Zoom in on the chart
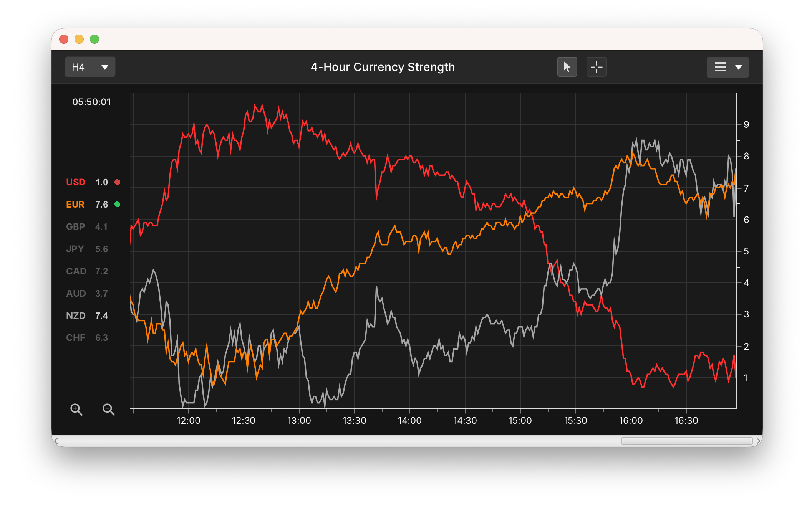Screen dimensions: 812x512 tap(76, 410)
